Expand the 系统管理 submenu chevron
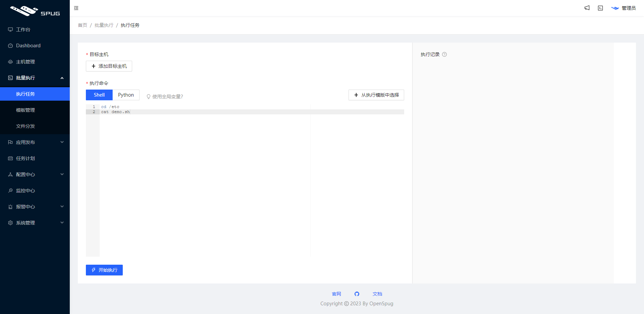The width and height of the screenshot is (644, 314). click(x=62, y=223)
